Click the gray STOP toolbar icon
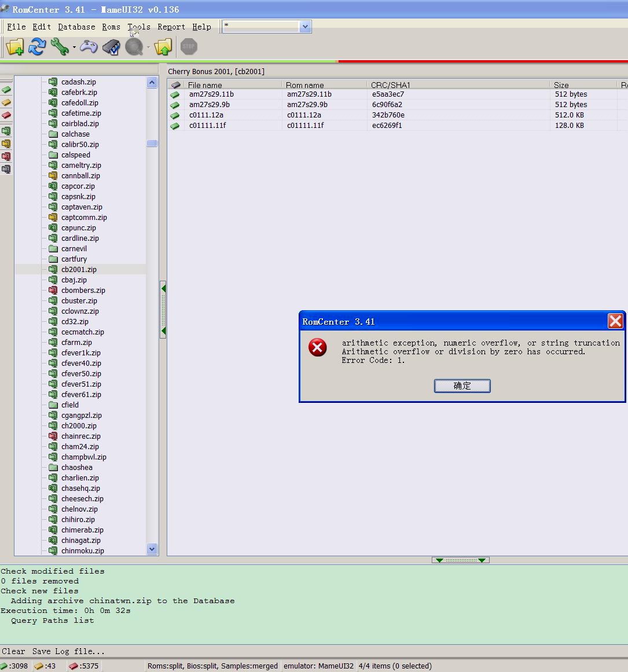The height and width of the screenshot is (672, 628). [189, 47]
